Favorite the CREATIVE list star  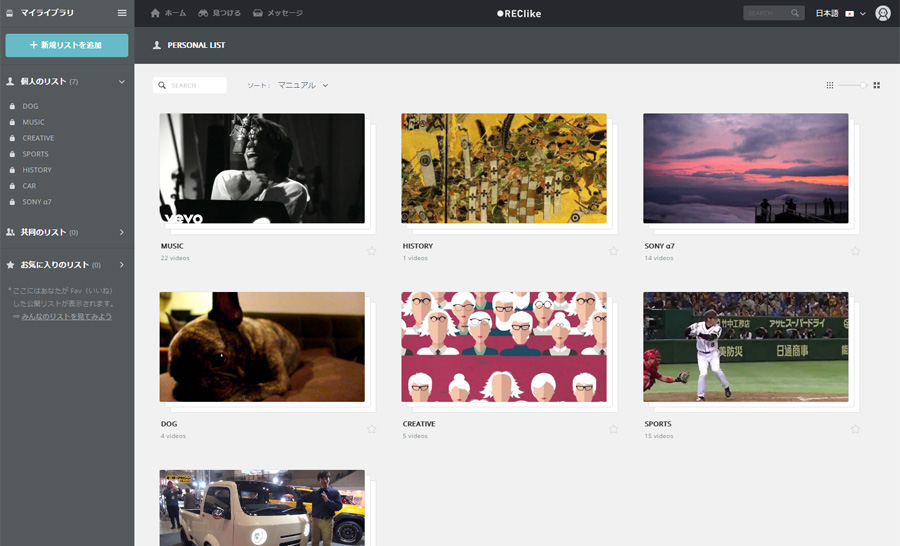click(614, 429)
